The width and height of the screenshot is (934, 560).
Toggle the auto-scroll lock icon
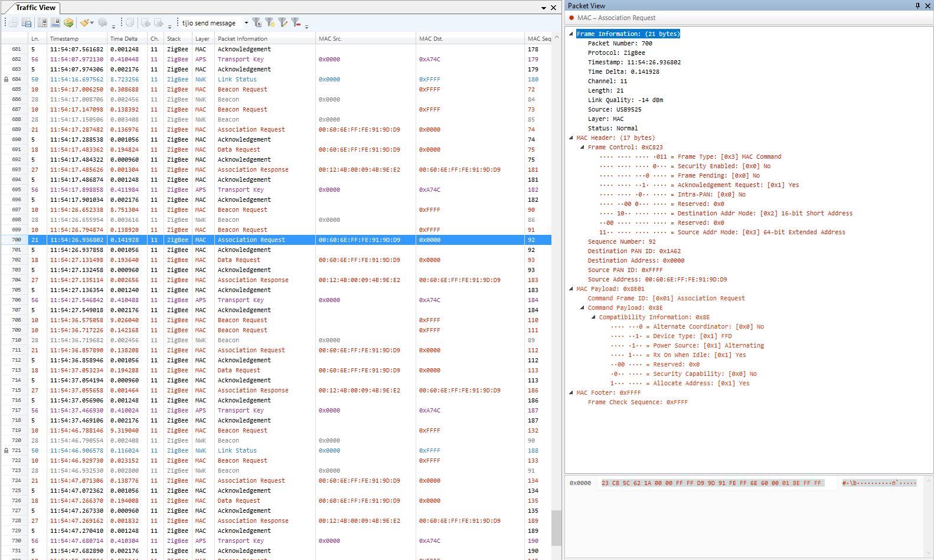43,22
